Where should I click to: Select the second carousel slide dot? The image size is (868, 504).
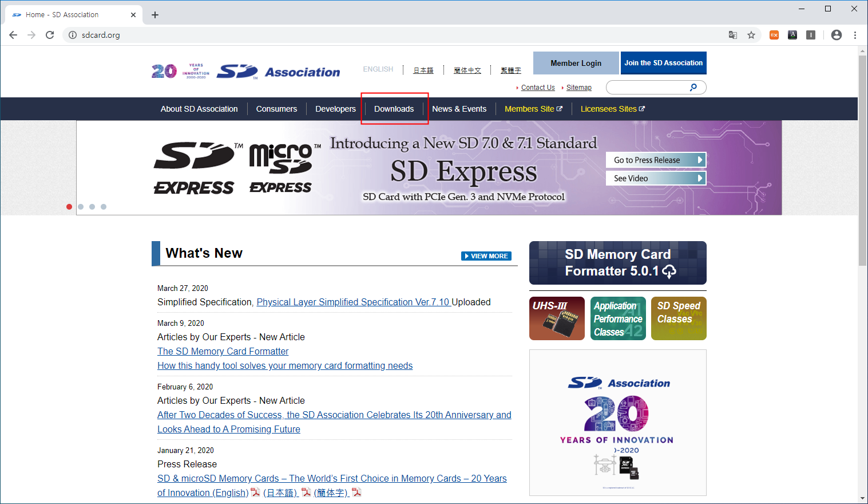pos(81,207)
